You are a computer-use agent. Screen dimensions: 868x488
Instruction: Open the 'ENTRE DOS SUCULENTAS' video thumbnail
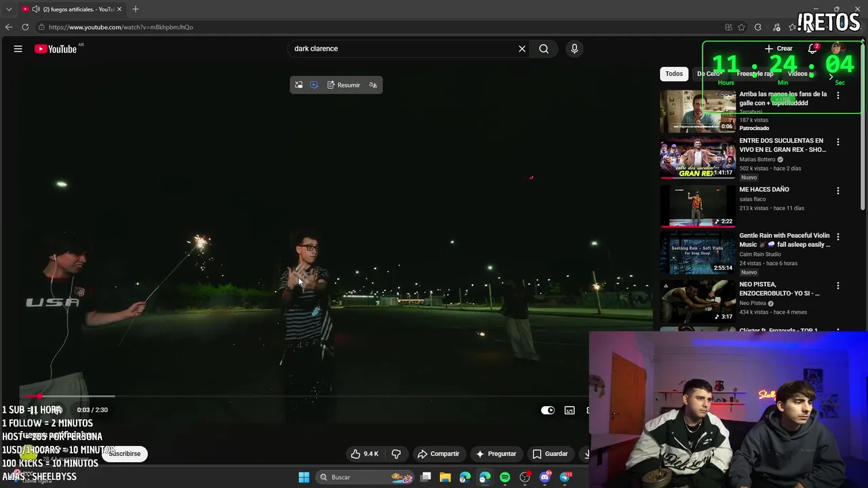click(x=698, y=159)
